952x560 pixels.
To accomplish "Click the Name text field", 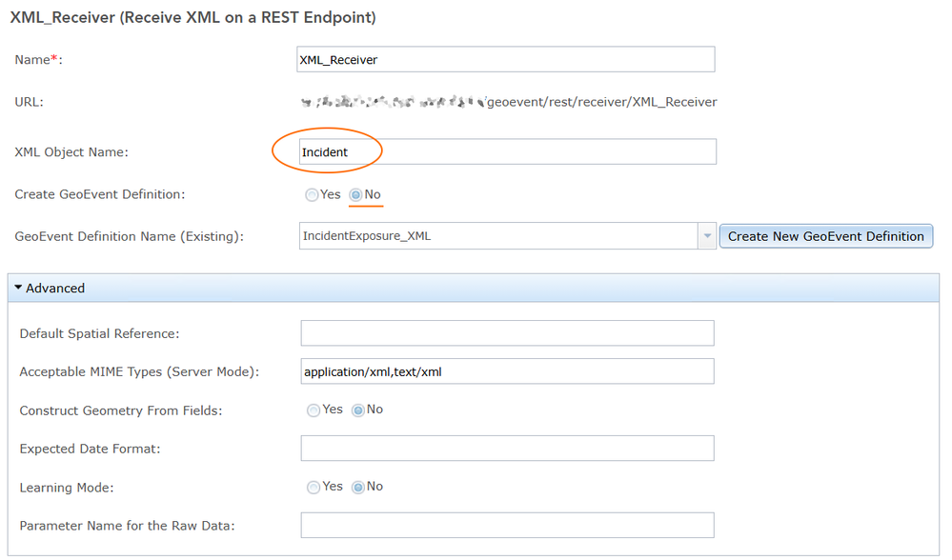I will (x=506, y=60).
